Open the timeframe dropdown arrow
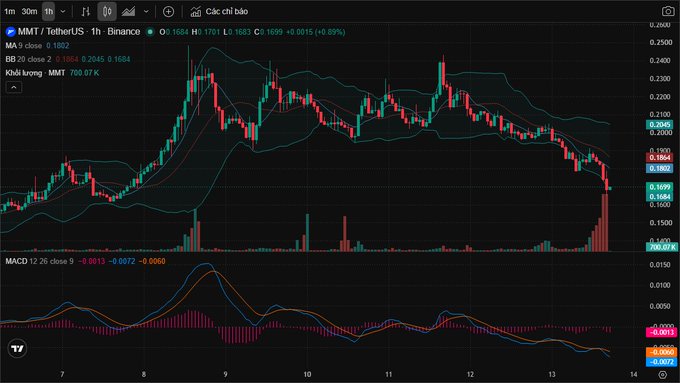 pos(63,12)
